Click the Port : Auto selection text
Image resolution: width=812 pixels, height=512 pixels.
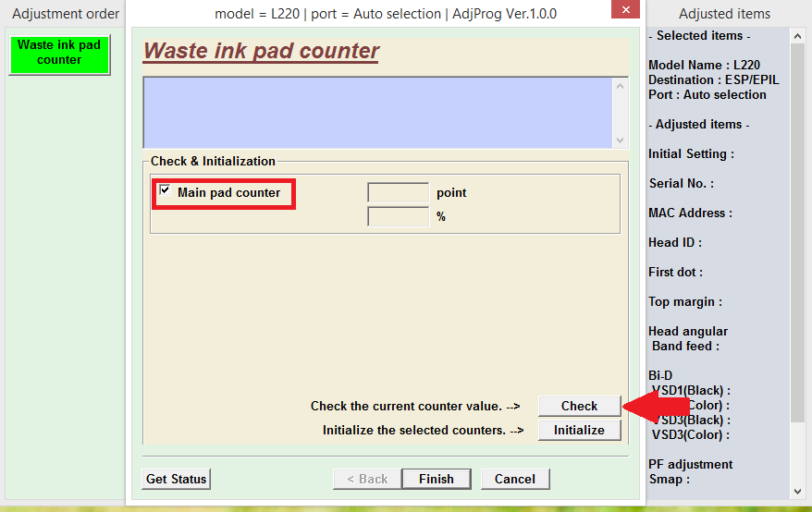click(707, 95)
